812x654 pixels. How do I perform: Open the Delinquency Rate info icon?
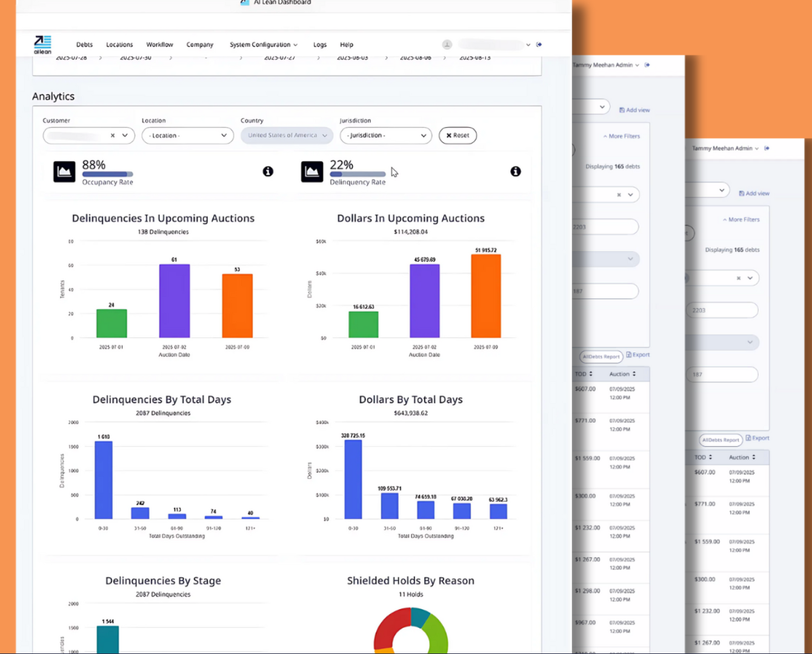click(x=516, y=171)
